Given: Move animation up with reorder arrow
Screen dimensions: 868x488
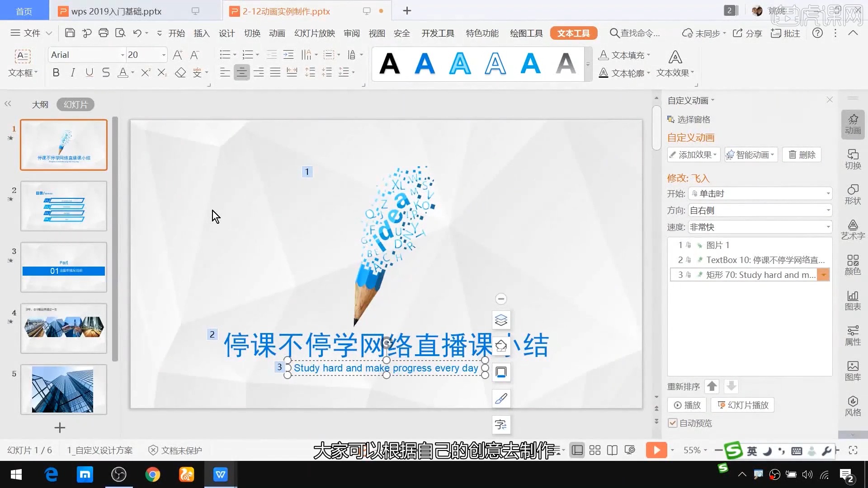Looking at the screenshot, I should 712,386.
